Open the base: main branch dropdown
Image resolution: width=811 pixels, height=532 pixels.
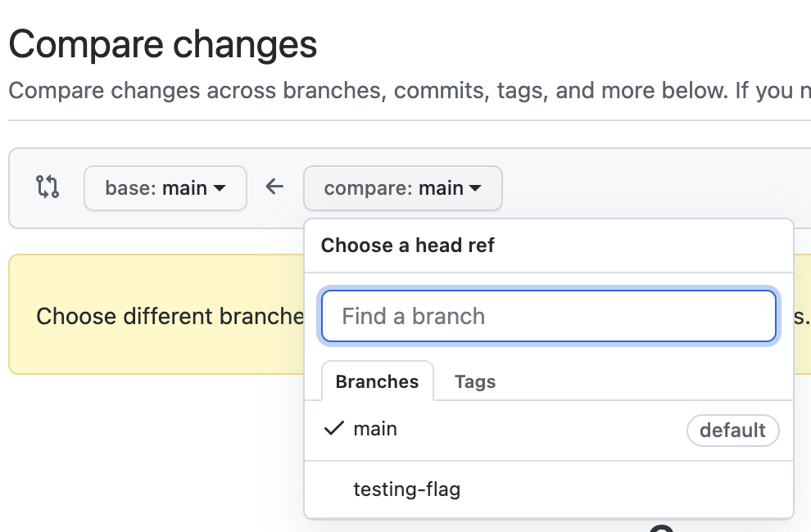click(165, 188)
